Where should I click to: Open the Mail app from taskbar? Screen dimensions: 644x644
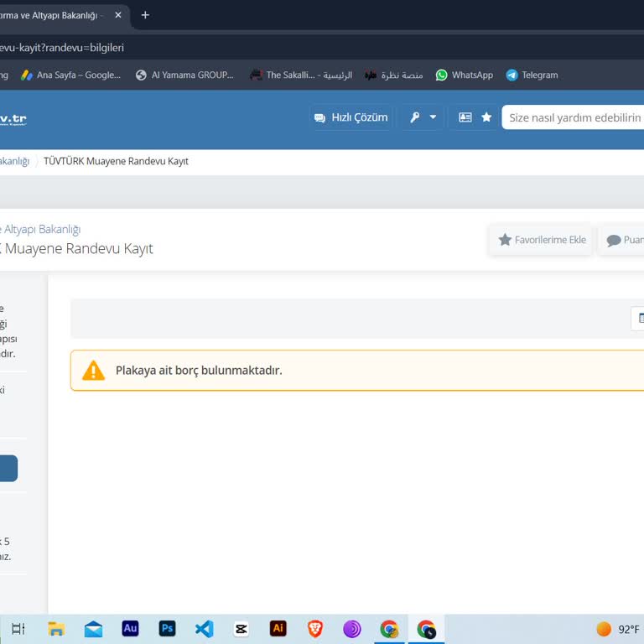[93, 629]
